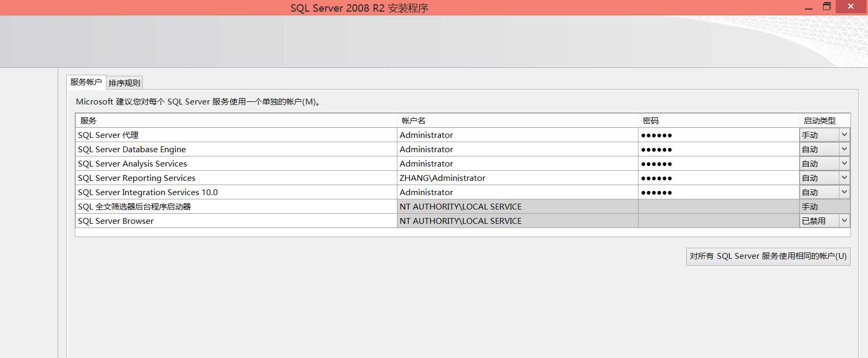The height and width of the screenshot is (358, 868).
Task: Select SQL Server Browser service name
Action: coord(236,221)
